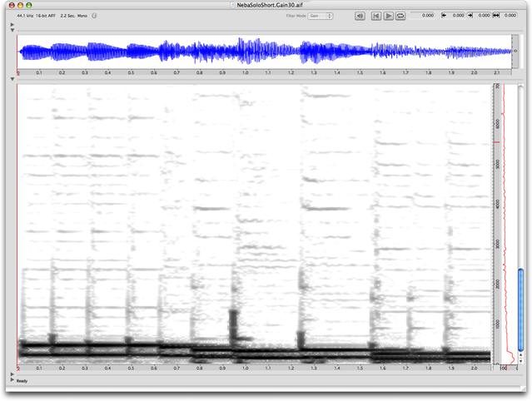Click the speaker volume icon in toolbar

pos(360,16)
